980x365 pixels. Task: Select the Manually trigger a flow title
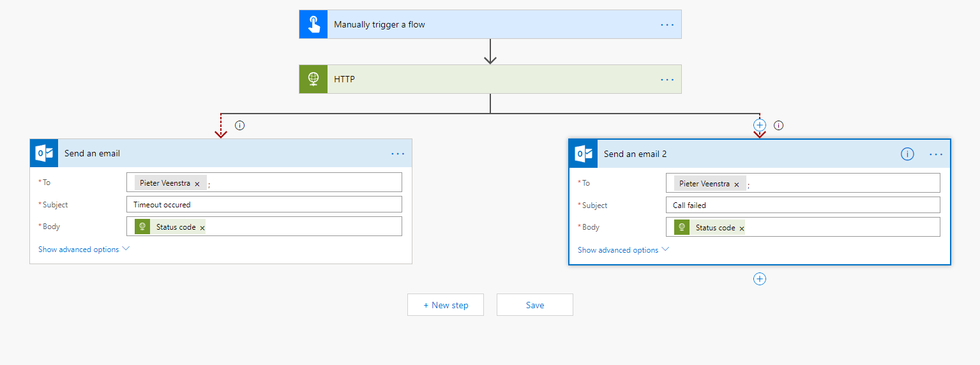tap(379, 24)
